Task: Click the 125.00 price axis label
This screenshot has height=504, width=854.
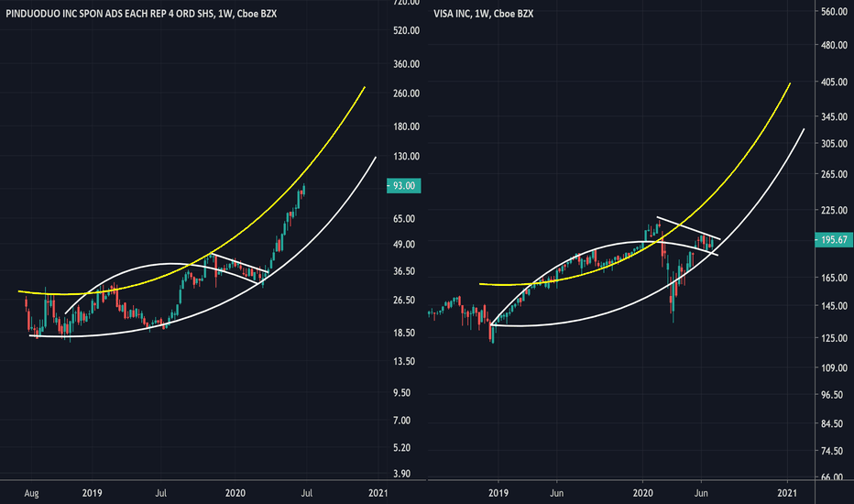Action: pos(835,338)
